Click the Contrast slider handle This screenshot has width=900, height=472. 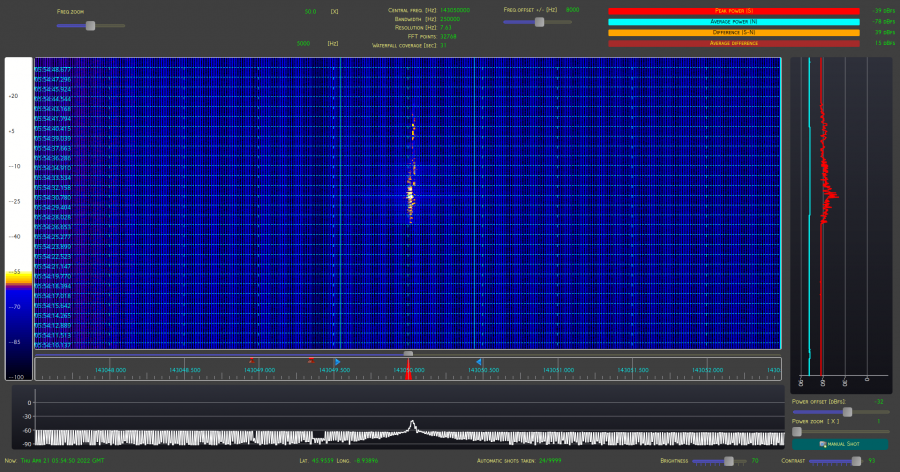(x=856, y=461)
